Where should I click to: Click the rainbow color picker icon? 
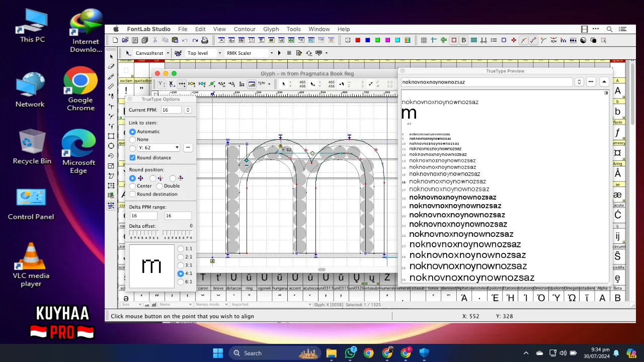pyautogui.click(x=407, y=40)
